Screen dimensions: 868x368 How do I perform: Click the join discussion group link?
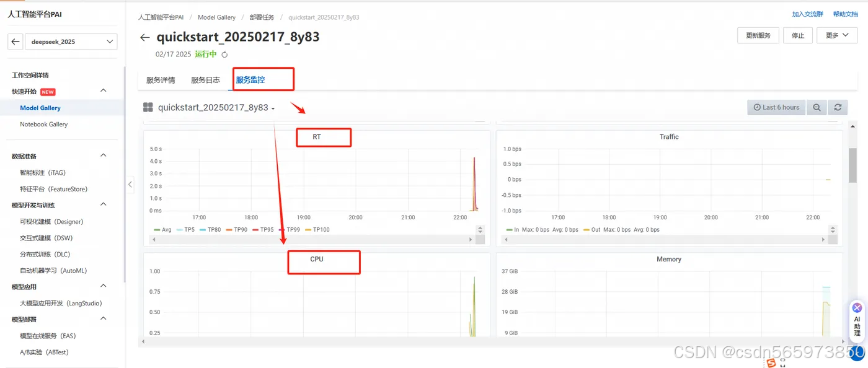tap(807, 14)
